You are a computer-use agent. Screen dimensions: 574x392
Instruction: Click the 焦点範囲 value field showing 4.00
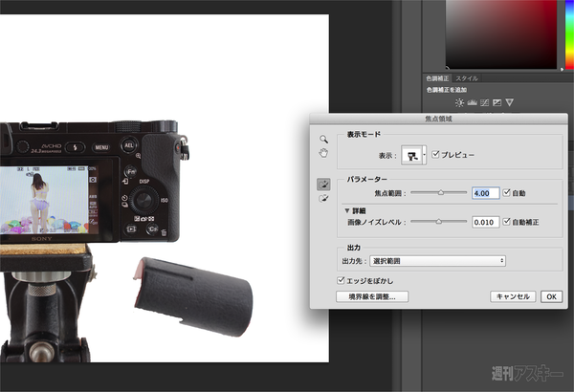(486, 193)
